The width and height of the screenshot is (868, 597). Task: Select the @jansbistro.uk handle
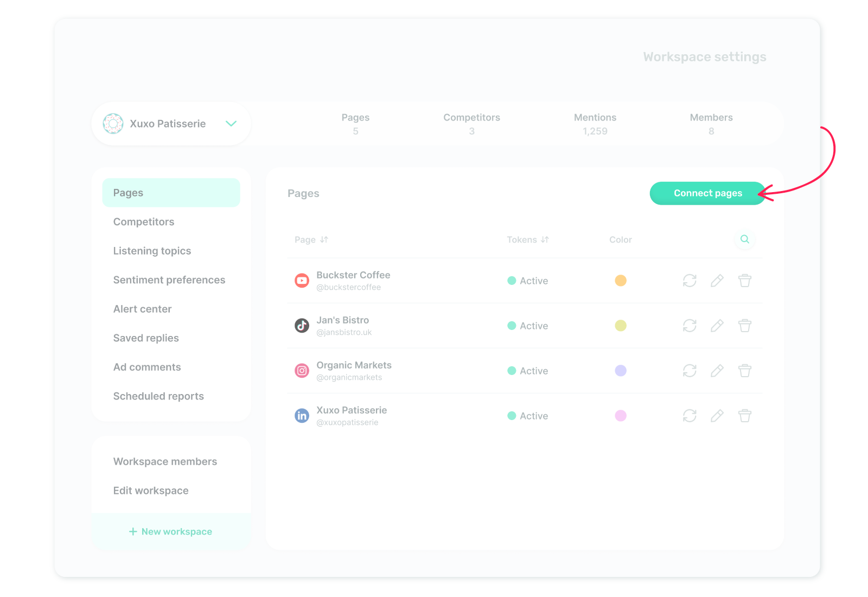[344, 333]
